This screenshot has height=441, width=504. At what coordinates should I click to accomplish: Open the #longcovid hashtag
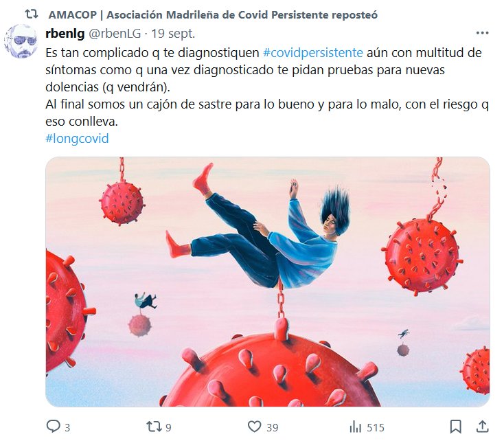(77, 139)
